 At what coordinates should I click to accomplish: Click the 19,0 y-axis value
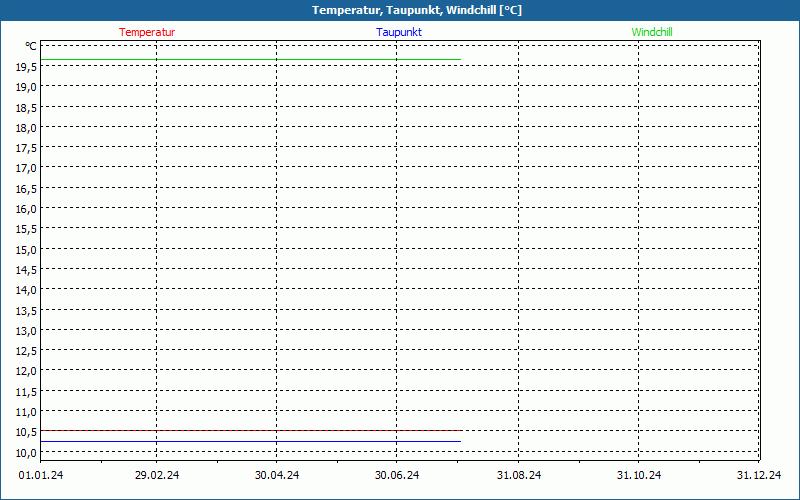pos(26,87)
